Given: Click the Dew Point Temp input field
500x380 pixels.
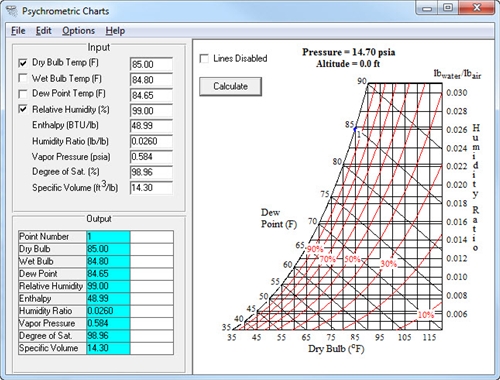Looking at the screenshot, I should point(151,95).
